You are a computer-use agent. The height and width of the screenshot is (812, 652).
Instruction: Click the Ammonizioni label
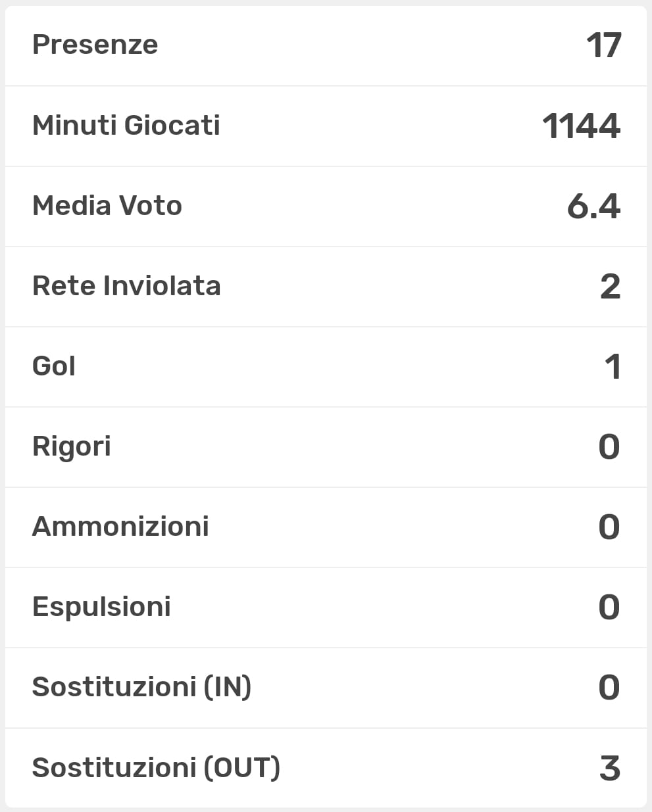(120, 526)
